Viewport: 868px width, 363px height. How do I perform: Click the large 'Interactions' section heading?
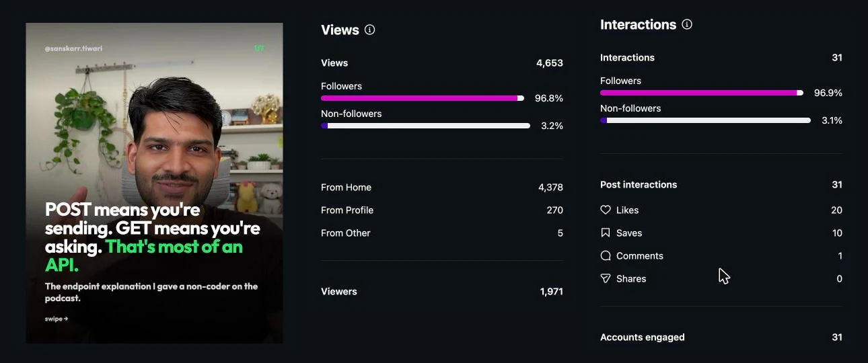[x=638, y=24]
